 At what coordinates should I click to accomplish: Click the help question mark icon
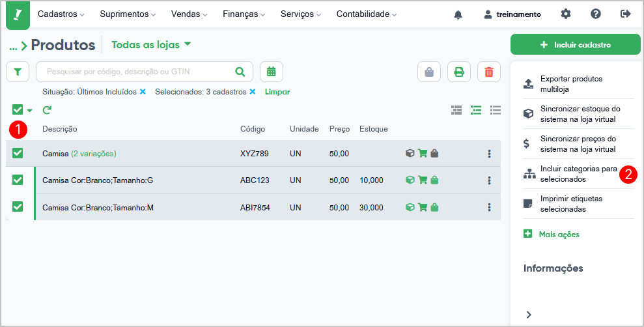point(596,14)
